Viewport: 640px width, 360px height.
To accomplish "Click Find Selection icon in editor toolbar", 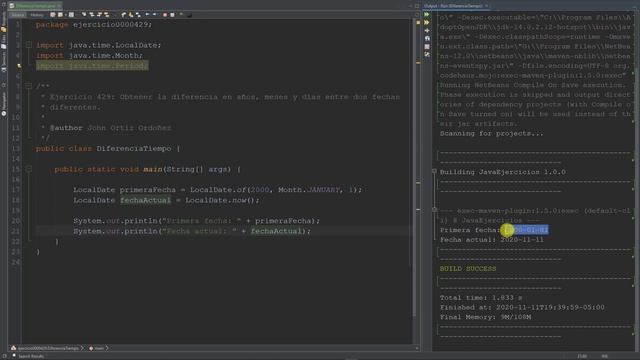I will click(84, 15).
